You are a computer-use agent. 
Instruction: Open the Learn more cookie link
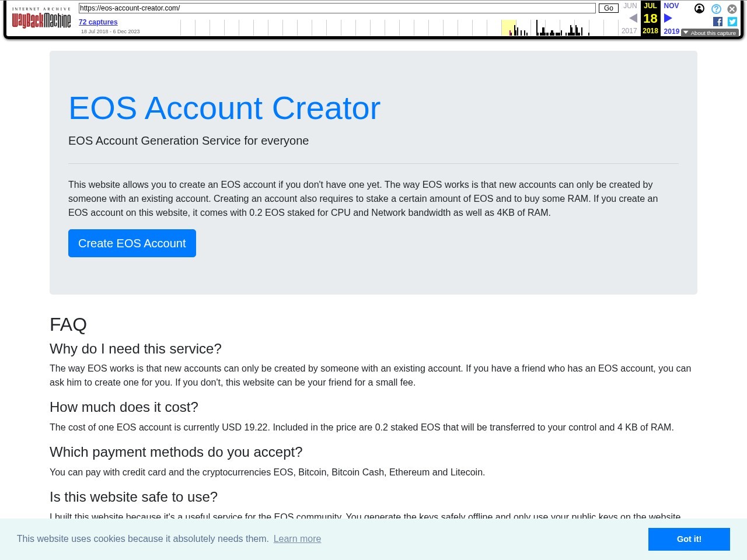(x=297, y=539)
